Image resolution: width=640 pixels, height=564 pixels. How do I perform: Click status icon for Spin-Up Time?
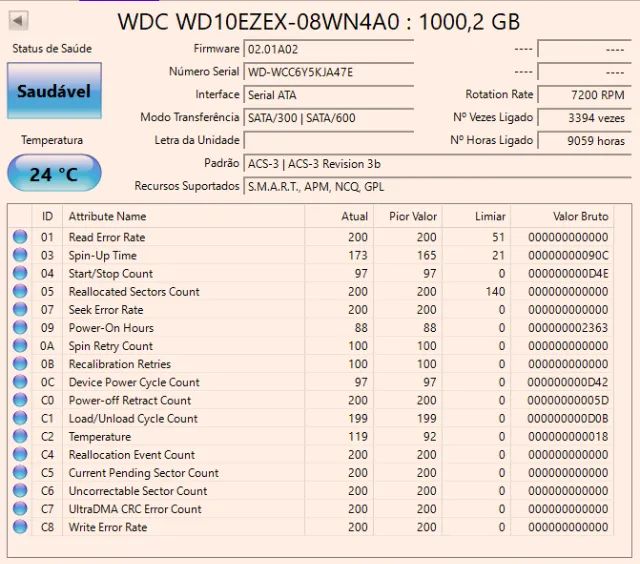[20, 255]
